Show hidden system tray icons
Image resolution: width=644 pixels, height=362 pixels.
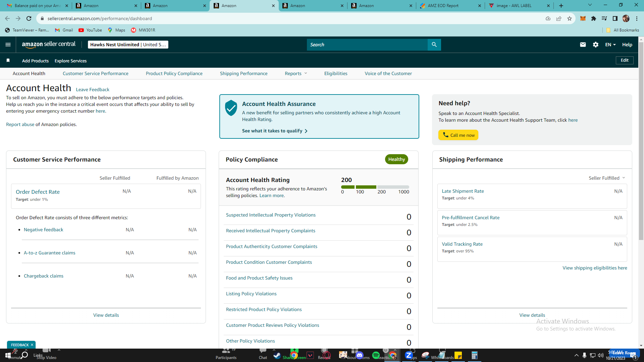[576, 355]
